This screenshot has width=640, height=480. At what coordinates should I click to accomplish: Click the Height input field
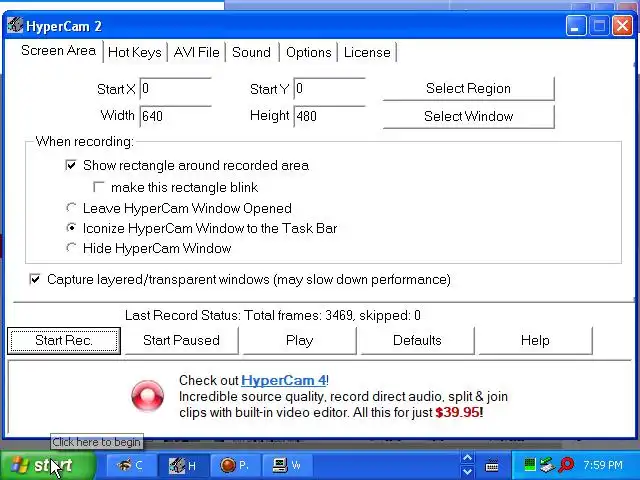(329, 116)
